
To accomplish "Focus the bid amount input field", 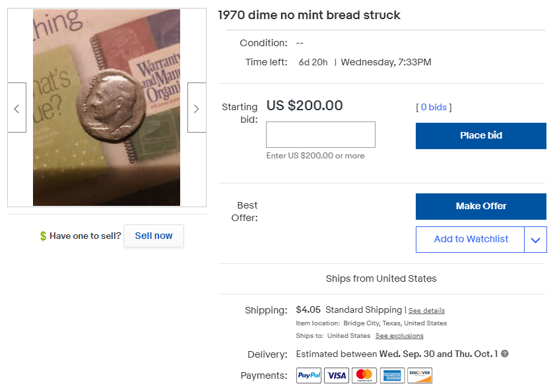I will pyautogui.click(x=321, y=135).
